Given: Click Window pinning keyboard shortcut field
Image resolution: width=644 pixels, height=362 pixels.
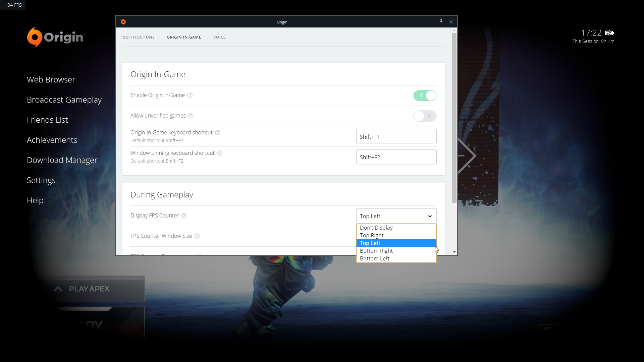Looking at the screenshot, I should 396,157.
